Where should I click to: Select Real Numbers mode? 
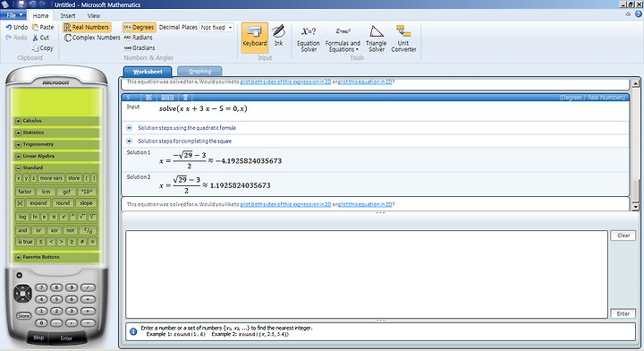(87, 27)
